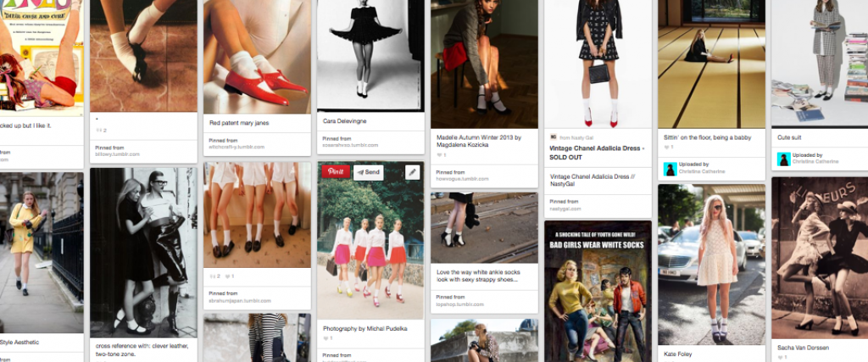The width and height of the screenshot is (868, 362).
Task: Click the red Pin it button
Action: click(x=335, y=172)
